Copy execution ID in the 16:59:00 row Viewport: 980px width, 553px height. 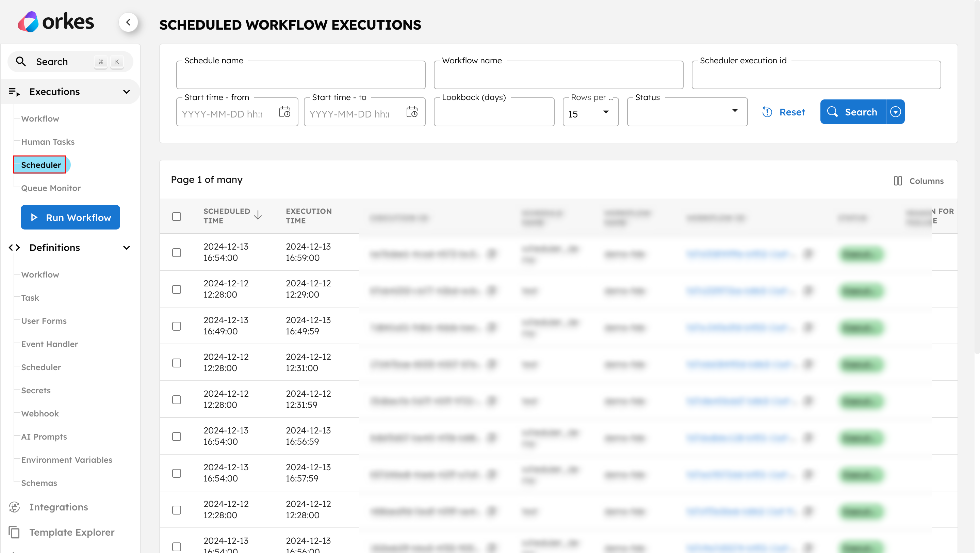click(492, 253)
